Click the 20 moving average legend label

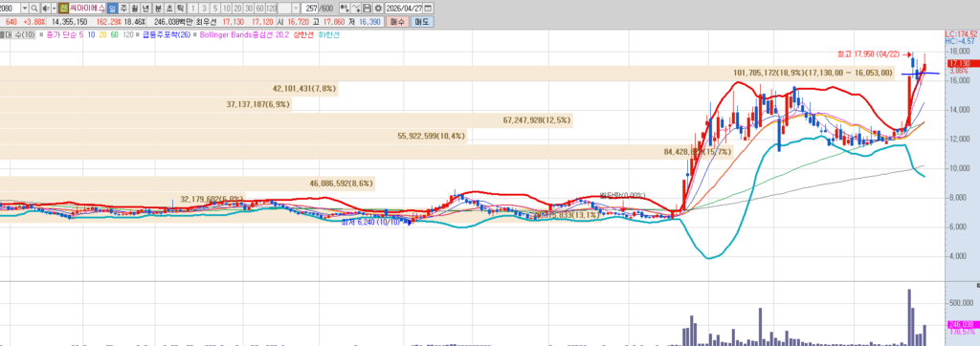coord(102,34)
